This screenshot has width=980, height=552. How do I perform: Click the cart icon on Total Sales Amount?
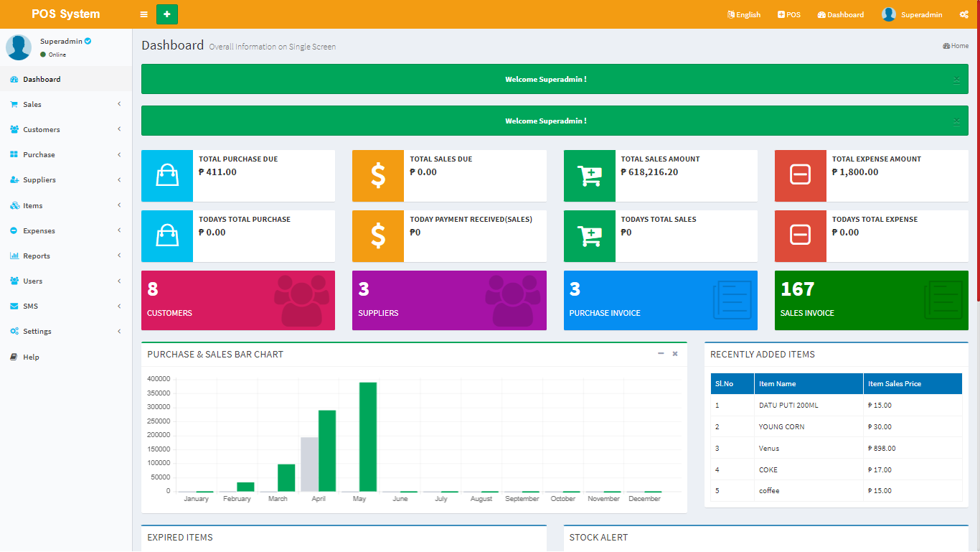[590, 176]
